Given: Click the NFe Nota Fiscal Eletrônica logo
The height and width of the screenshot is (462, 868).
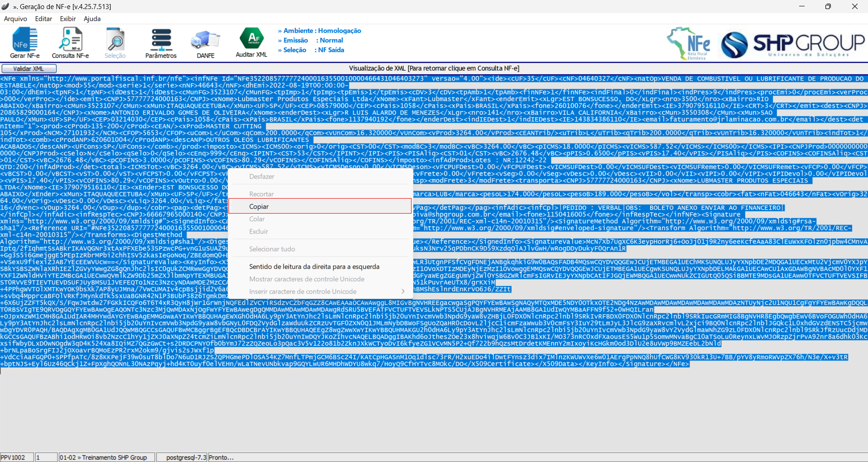Looking at the screenshot, I should click(689, 43).
